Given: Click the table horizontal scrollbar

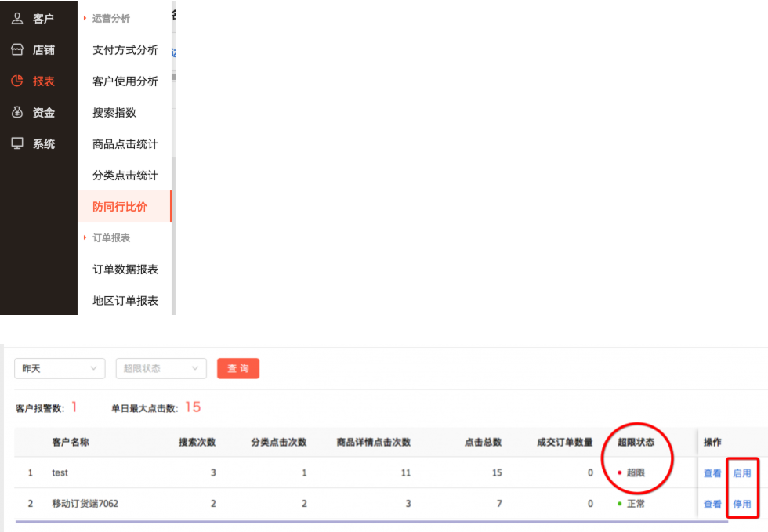Looking at the screenshot, I should 371,522.
